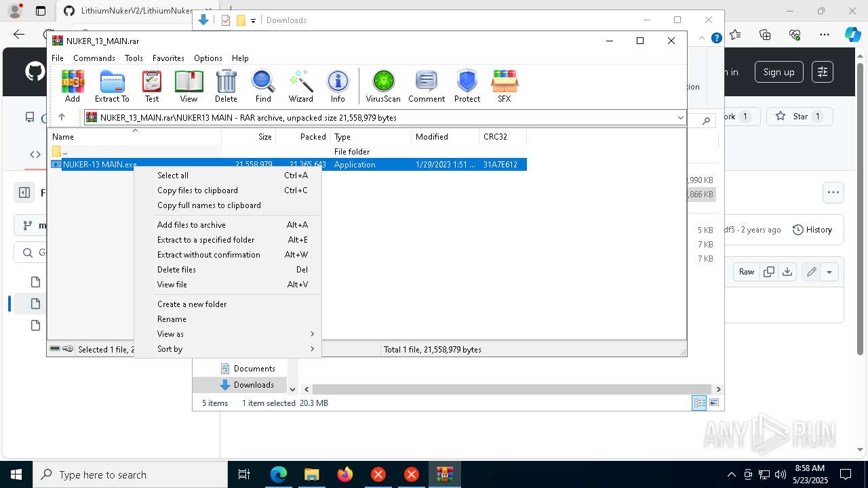Open the View toolbar icon
Screen dimensions: 868x488
189,86
